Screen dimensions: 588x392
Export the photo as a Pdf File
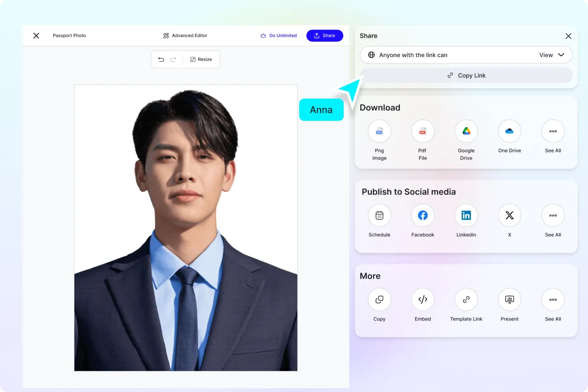click(422, 131)
